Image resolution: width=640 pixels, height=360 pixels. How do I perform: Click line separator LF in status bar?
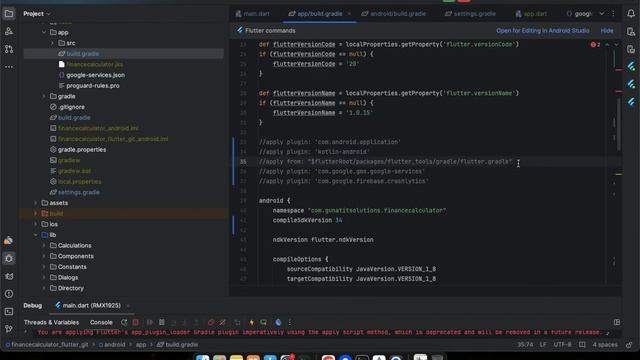(543, 345)
